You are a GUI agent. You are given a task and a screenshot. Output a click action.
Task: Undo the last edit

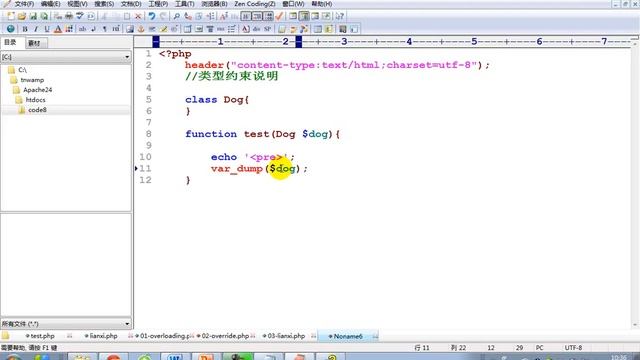151,16
